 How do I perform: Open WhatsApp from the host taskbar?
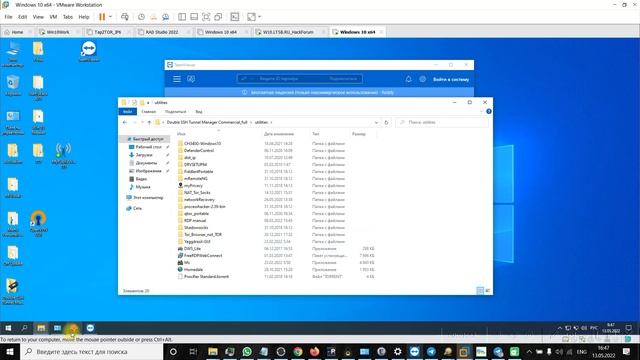click(x=247, y=351)
